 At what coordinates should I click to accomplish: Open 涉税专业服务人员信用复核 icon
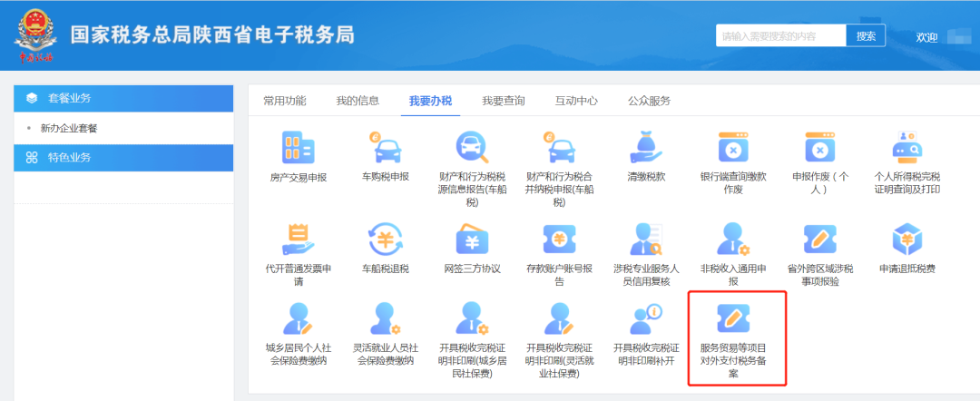coord(646,240)
